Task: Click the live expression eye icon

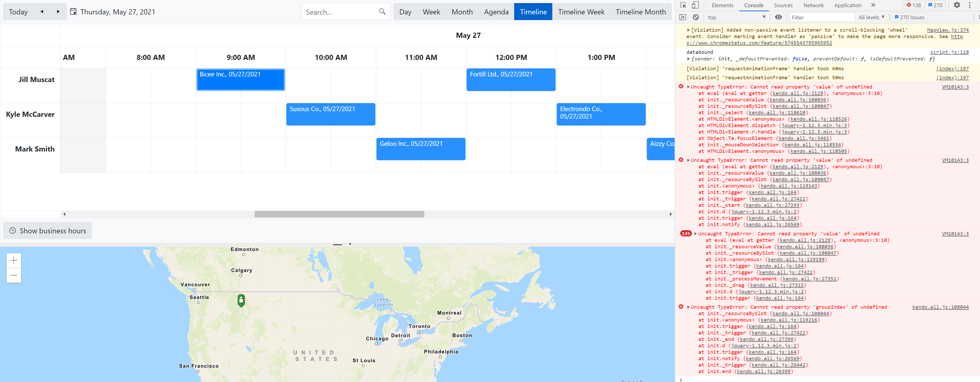Action: [778, 17]
